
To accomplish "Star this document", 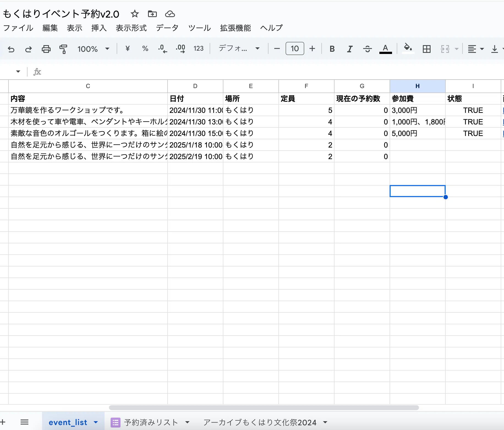I will (x=135, y=14).
